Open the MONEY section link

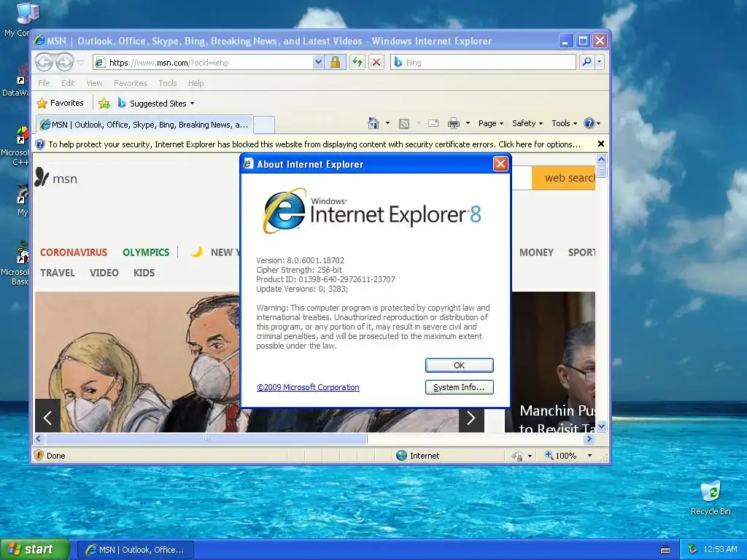pos(536,252)
